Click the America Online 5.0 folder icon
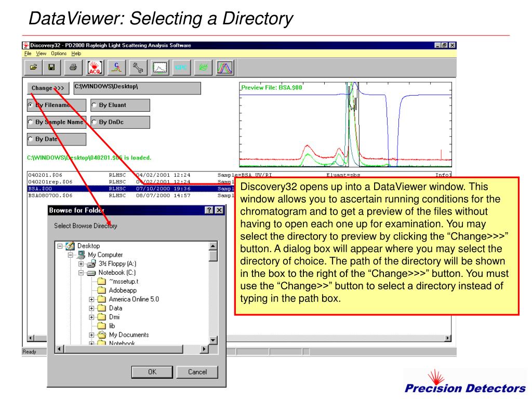 coord(101,299)
